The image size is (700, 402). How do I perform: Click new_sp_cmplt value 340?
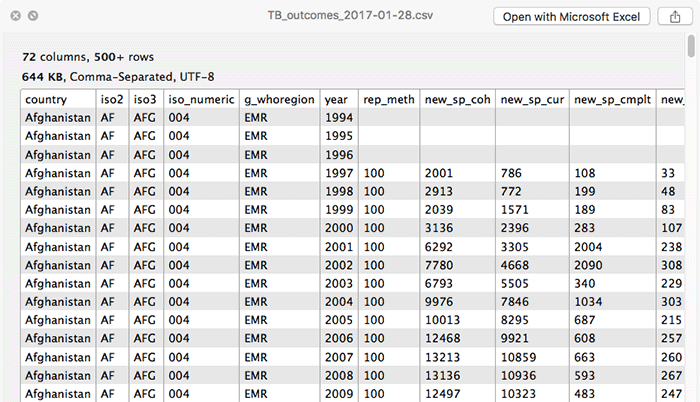click(585, 283)
